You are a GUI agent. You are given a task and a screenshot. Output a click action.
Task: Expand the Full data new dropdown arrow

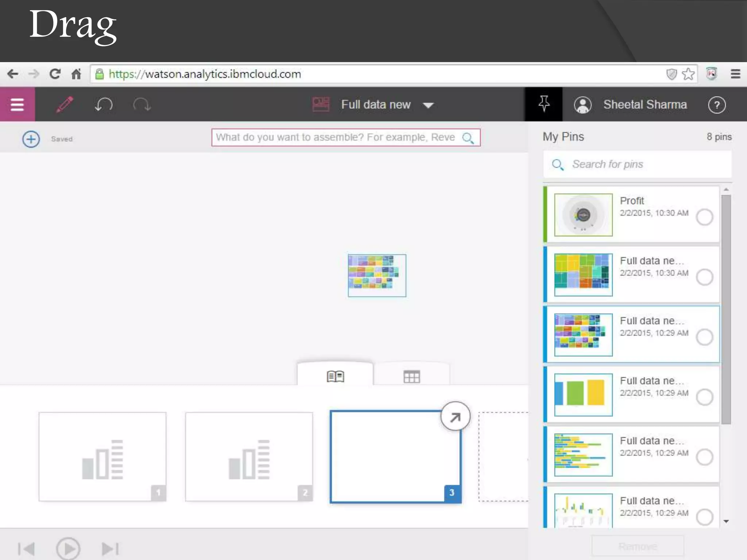(x=428, y=105)
